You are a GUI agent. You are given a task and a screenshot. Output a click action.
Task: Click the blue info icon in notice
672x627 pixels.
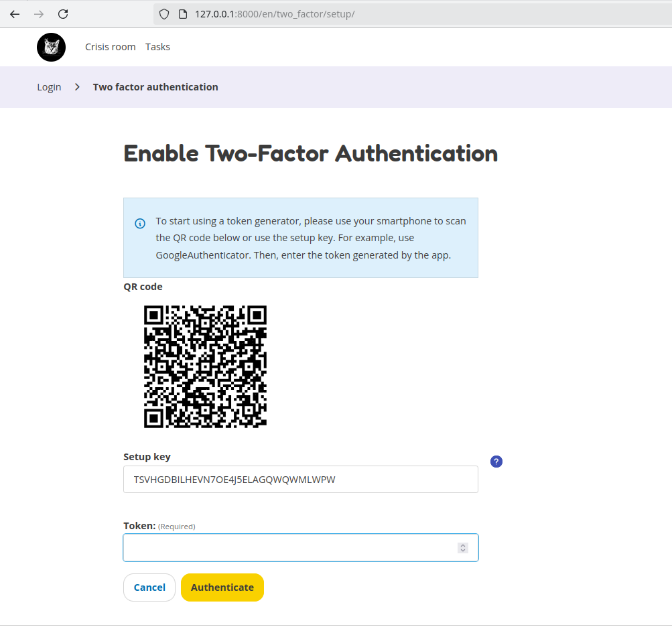[140, 223]
